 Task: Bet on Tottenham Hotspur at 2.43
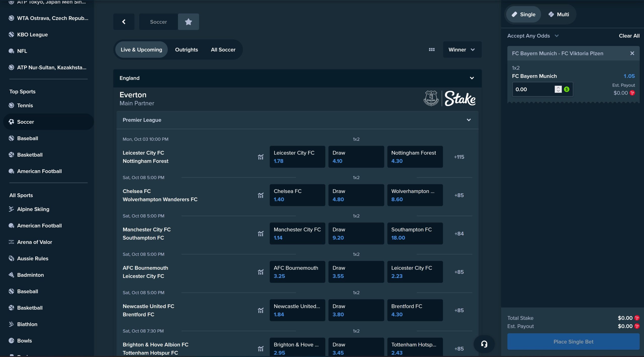[415, 347]
